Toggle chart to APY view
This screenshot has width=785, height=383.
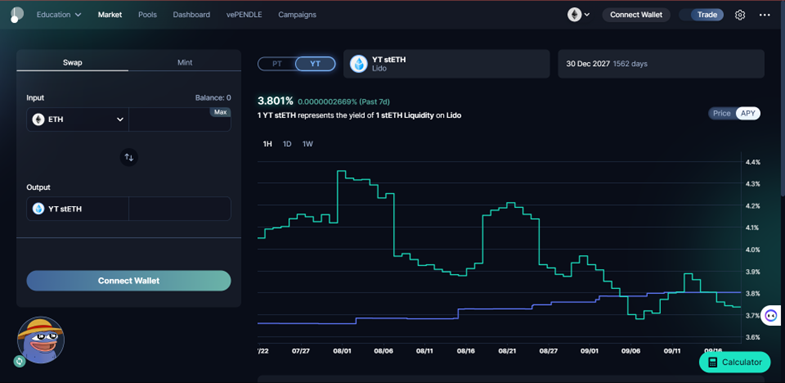pos(748,113)
